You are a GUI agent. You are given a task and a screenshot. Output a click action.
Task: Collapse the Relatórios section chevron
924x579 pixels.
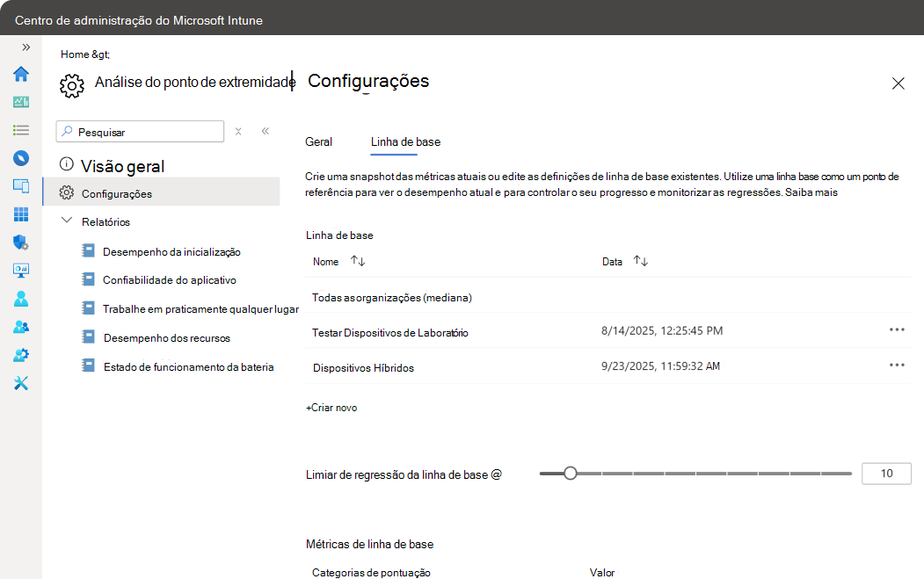pos(67,221)
